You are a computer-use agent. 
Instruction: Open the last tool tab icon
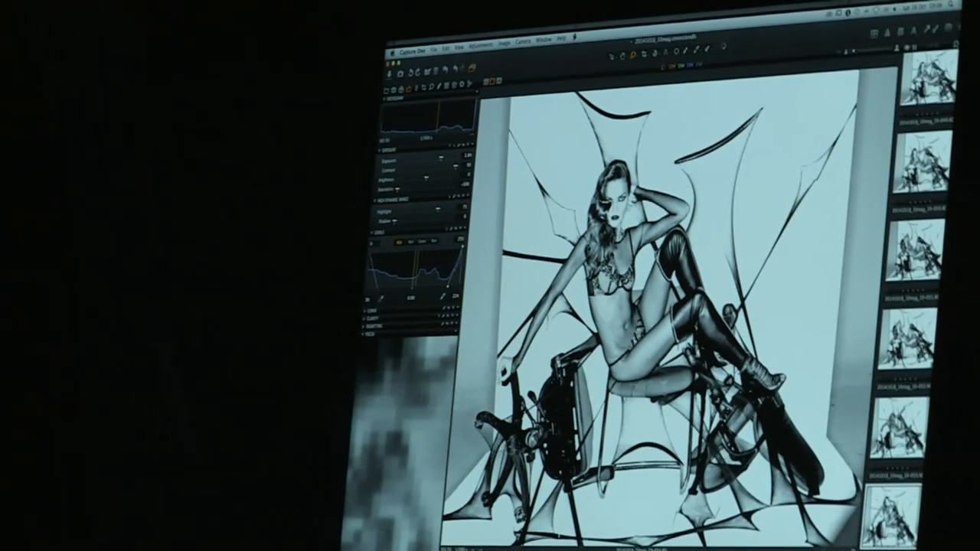coord(469,84)
